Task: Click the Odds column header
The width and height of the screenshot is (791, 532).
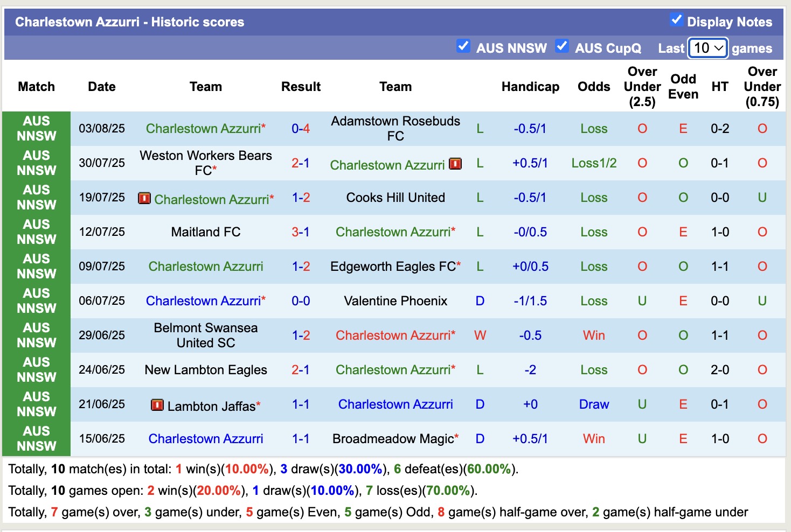Action: tap(594, 86)
